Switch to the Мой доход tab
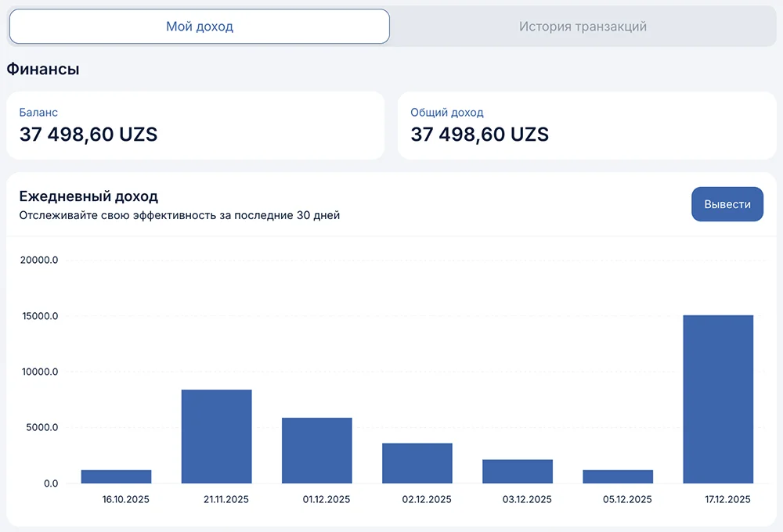783x532 pixels. [199, 27]
